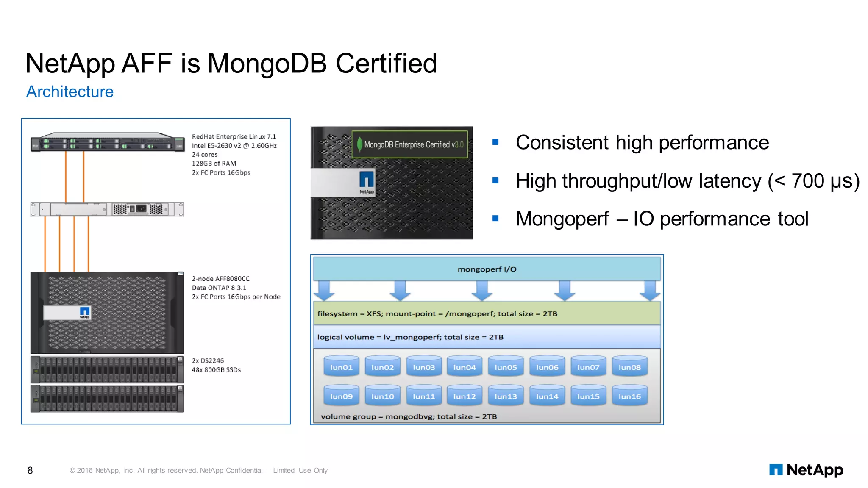Select the lun10 disk icon
Viewport: 868px width, 488px height.
click(383, 395)
